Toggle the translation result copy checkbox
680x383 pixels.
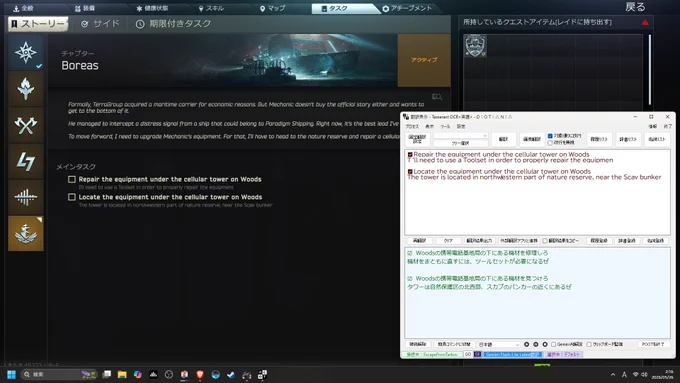coord(545,241)
